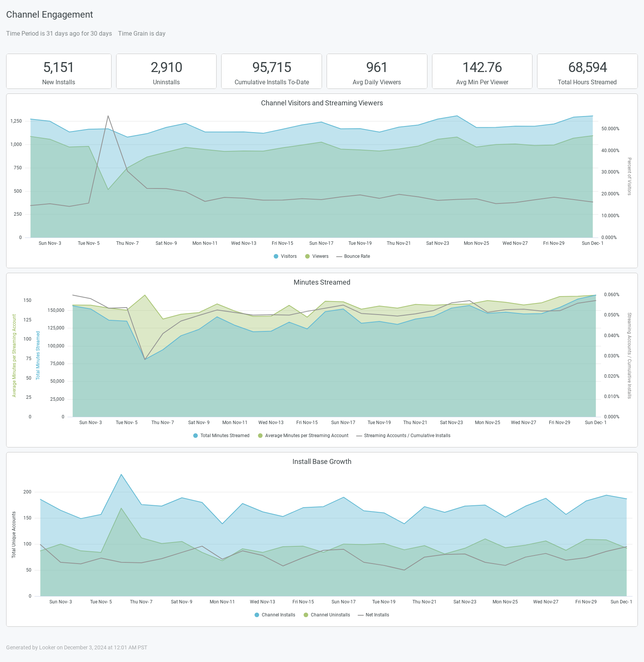Image resolution: width=644 pixels, height=662 pixels.
Task: Click the 150,000 tick on Minutes chart
Action: pyautogui.click(x=56, y=310)
